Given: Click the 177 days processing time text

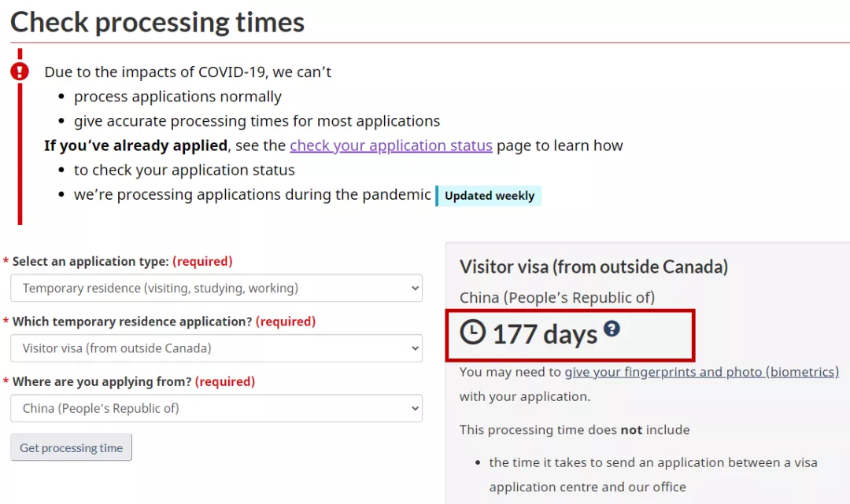Looking at the screenshot, I should pyautogui.click(x=545, y=334).
